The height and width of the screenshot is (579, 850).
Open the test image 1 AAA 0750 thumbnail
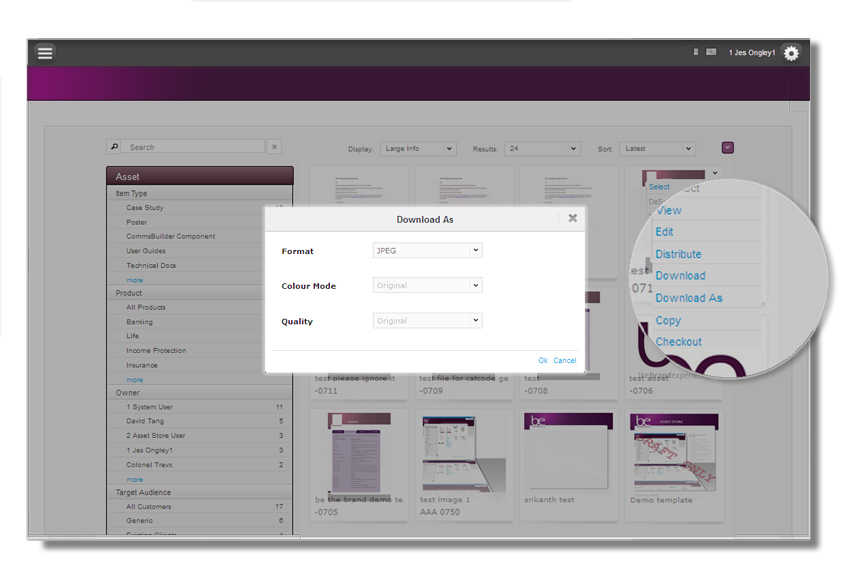click(x=464, y=454)
